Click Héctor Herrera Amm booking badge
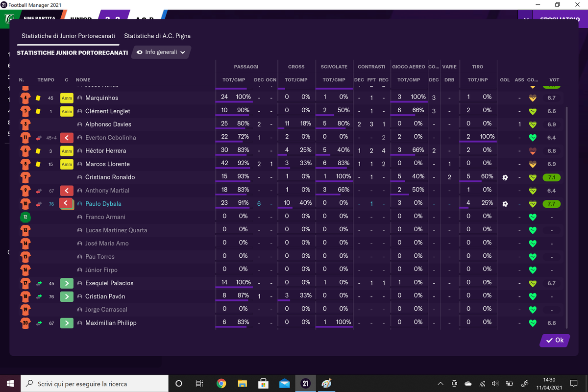Image resolution: width=588 pixels, height=392 pixels. (67, 151)
